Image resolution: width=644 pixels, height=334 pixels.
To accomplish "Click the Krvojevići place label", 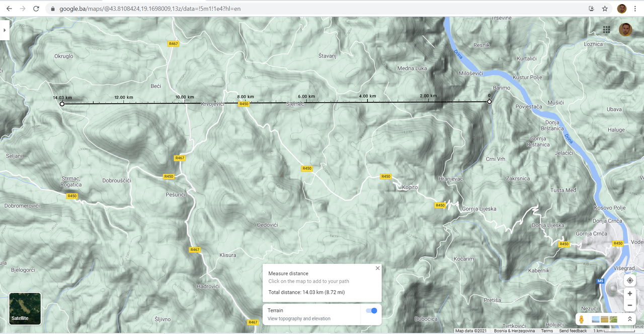I will click(212, 103).
